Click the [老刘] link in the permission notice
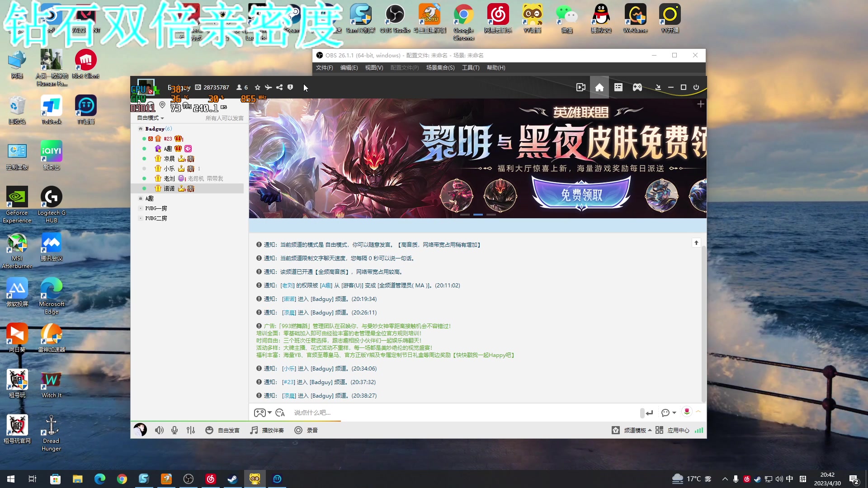The image size is (868, 488). (x=288, y=286)
